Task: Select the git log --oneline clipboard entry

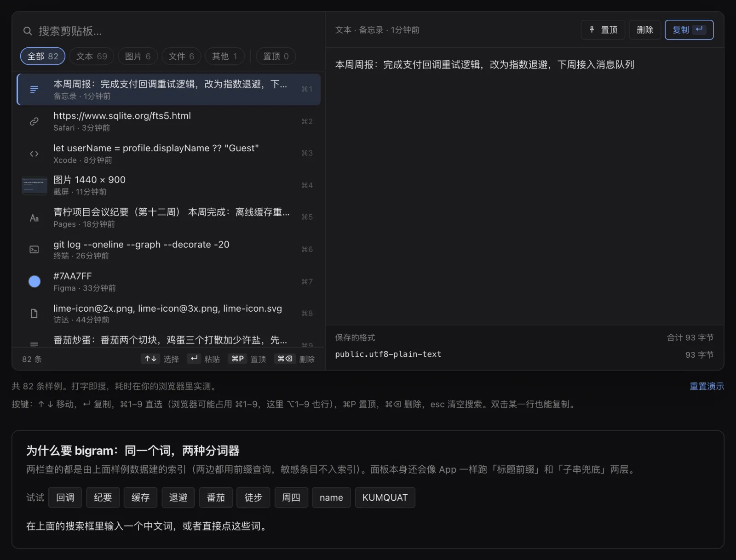Action: (168, 249)
